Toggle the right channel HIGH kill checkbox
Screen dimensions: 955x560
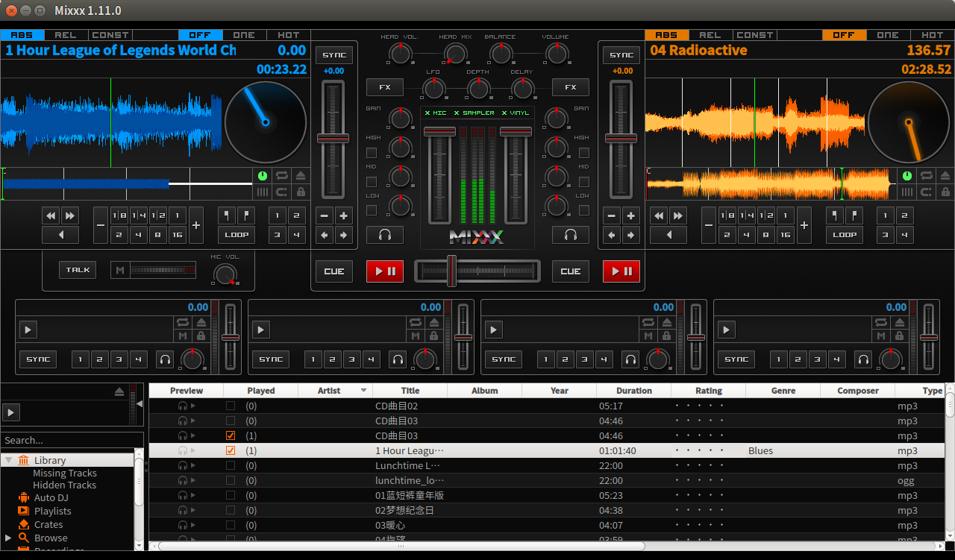584,153
